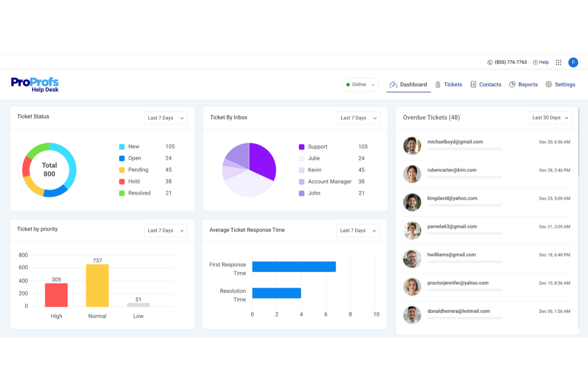Screen dimensions: 588x392
Task: Click the red High priority bar
Action: tap(56, 295)
